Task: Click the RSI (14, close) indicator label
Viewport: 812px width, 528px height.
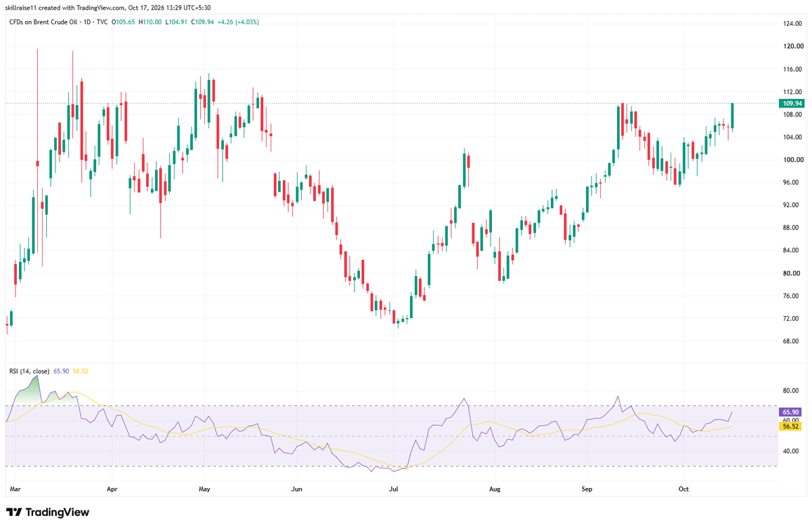Action: [x=28, y=371]
